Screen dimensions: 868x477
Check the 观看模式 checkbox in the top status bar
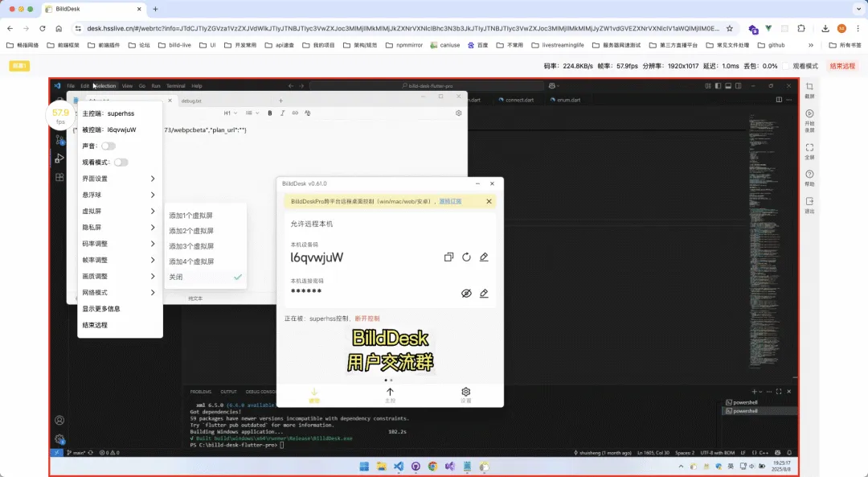coord(785,66)
